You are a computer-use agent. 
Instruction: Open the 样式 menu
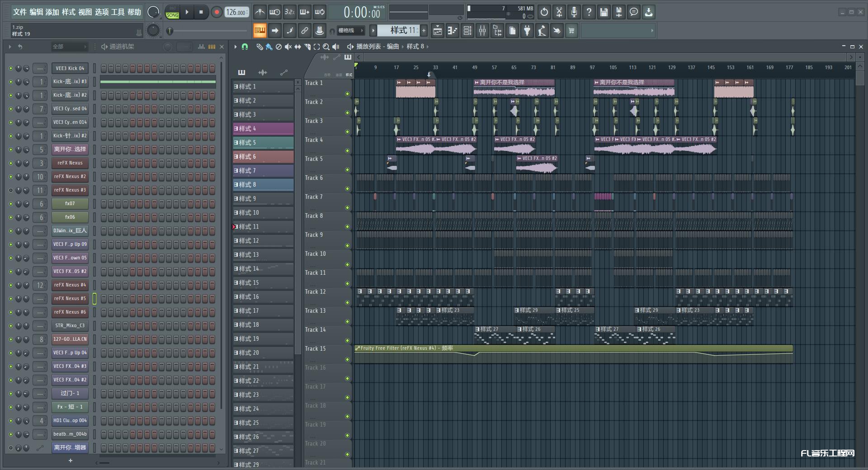pyautogui.click(x=69, y=12)
